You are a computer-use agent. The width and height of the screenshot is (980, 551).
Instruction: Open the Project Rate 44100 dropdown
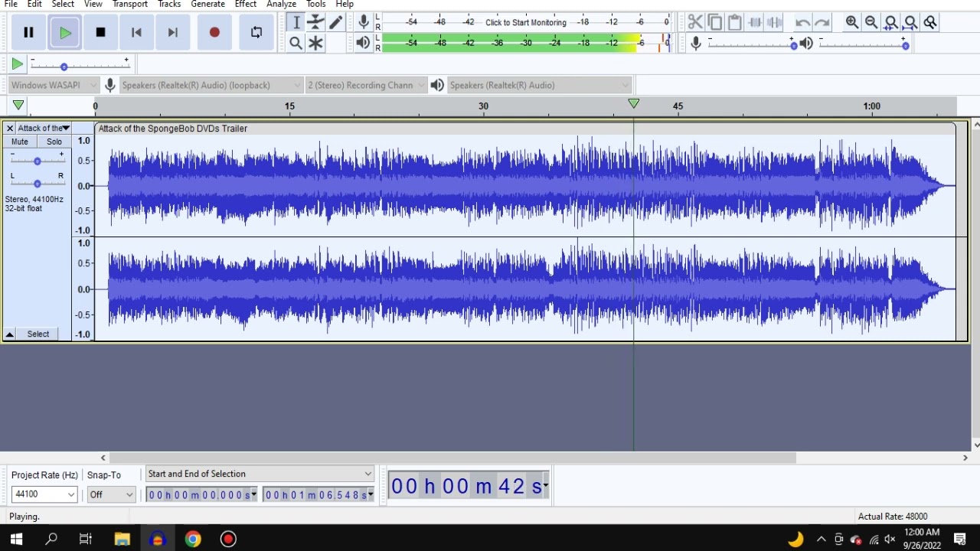[44, 494]
